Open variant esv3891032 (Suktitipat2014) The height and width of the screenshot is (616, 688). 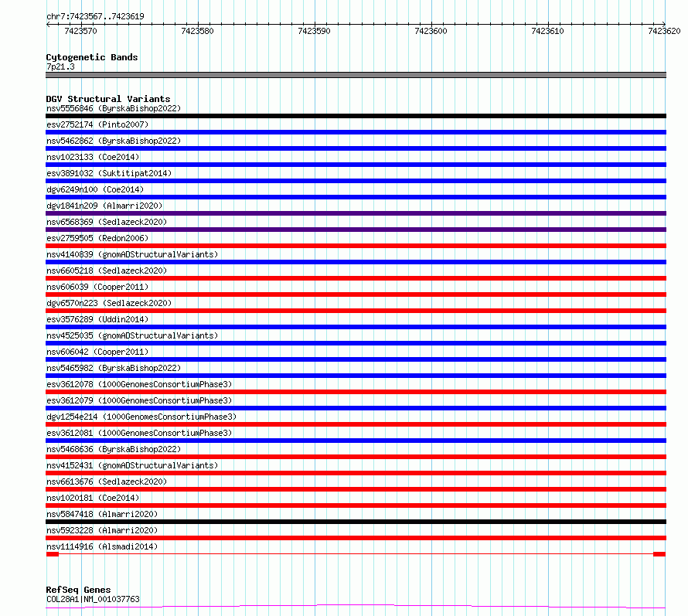[109, 173]
